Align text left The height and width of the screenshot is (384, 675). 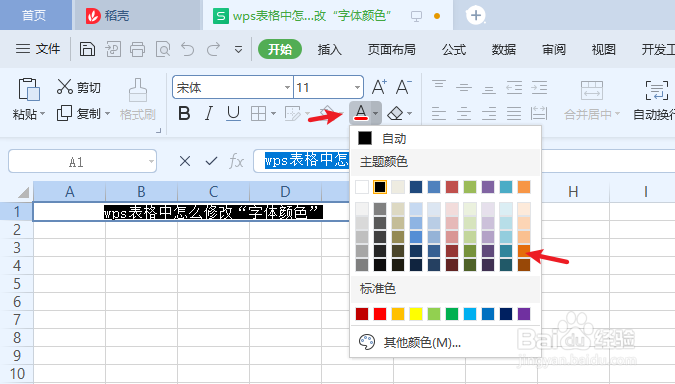(439, 114)
